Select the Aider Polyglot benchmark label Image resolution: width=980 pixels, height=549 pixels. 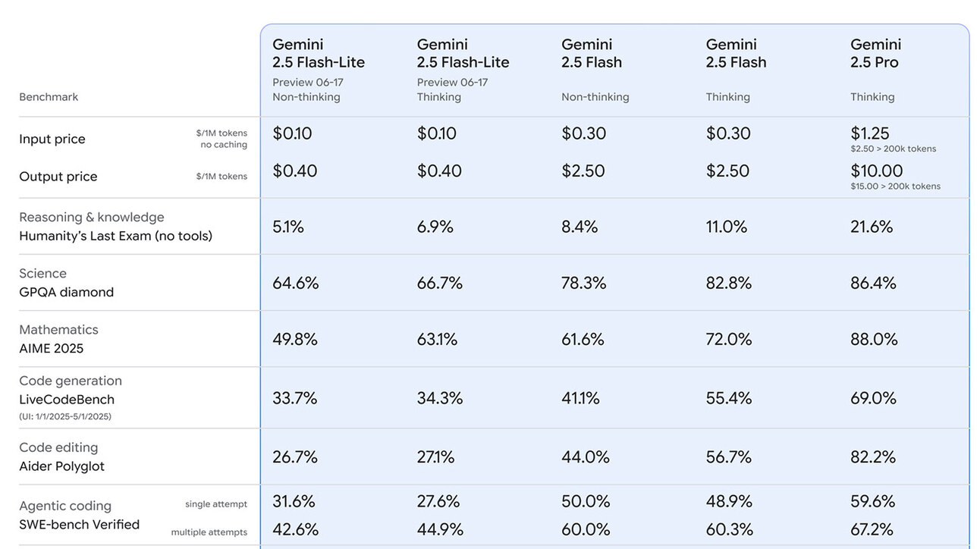coord(62,466)
